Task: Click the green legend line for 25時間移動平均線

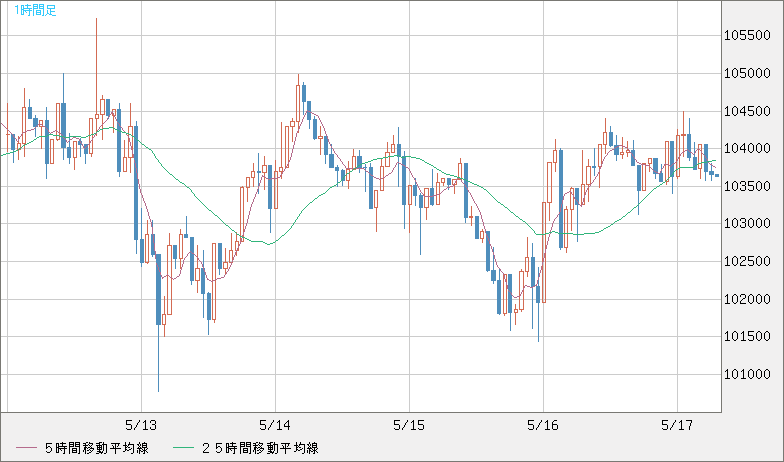Action: coord(183,448)
